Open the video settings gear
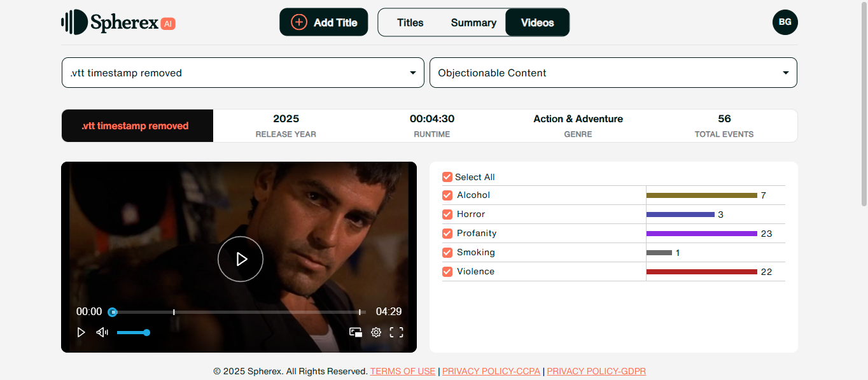The width and height of the screenshot is (868, 380). pyautogui.click(x=376, y=332)
